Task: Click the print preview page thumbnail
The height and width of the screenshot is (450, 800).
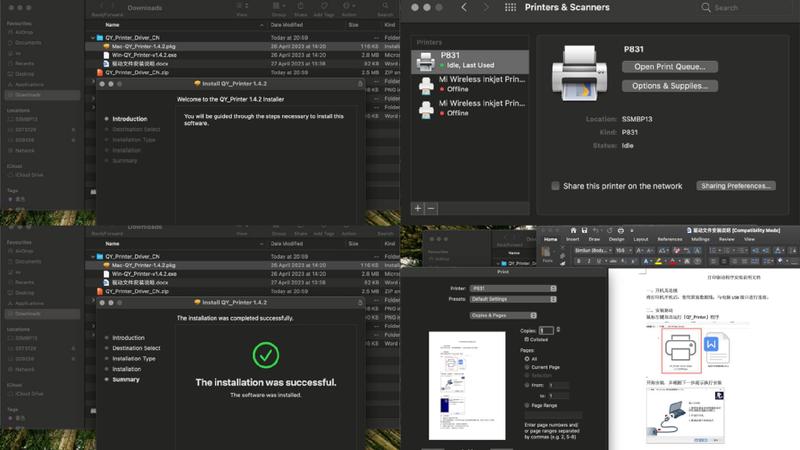Action: pos(467,386)
